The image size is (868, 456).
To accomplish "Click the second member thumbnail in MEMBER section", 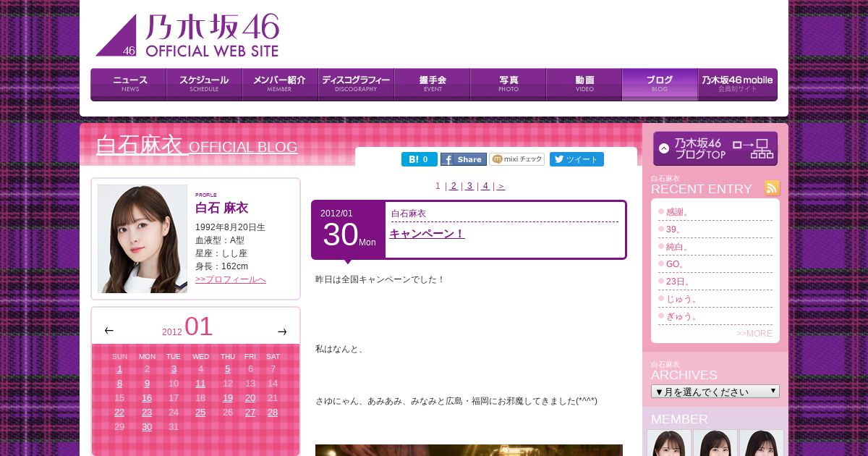I will (715, 443).
